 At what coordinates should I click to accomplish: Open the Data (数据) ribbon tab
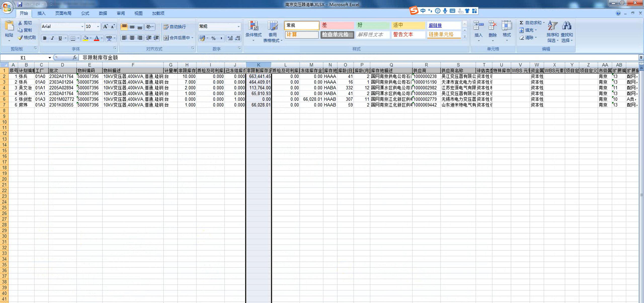pos(103,13)
